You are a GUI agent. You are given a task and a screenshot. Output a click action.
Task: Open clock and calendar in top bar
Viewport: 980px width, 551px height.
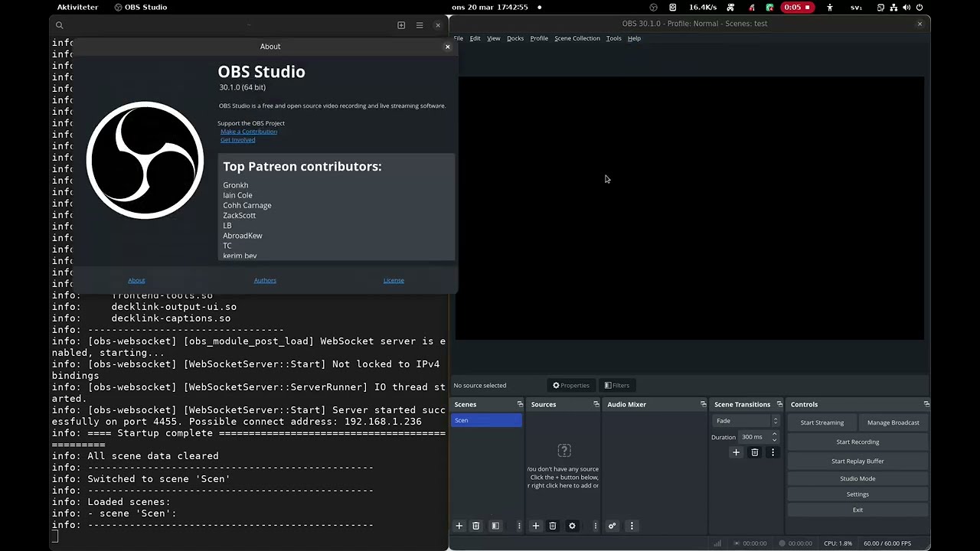[490, 8]
